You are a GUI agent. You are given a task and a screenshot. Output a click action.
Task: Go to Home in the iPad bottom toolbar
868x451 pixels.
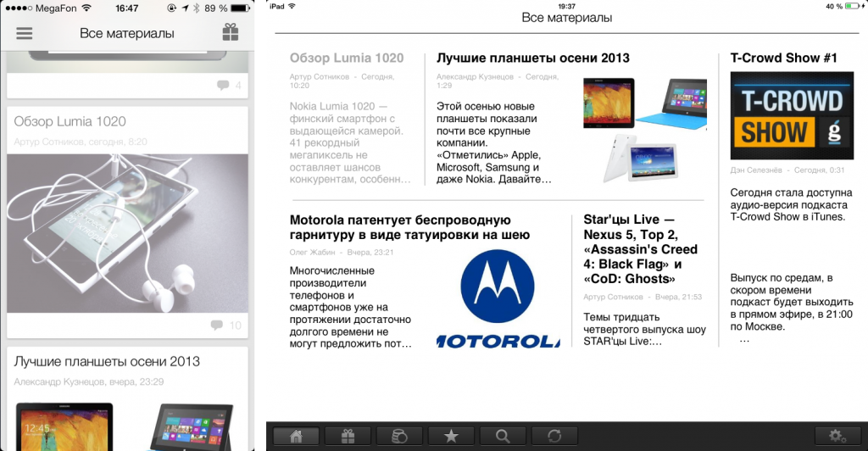click(296, 436)
